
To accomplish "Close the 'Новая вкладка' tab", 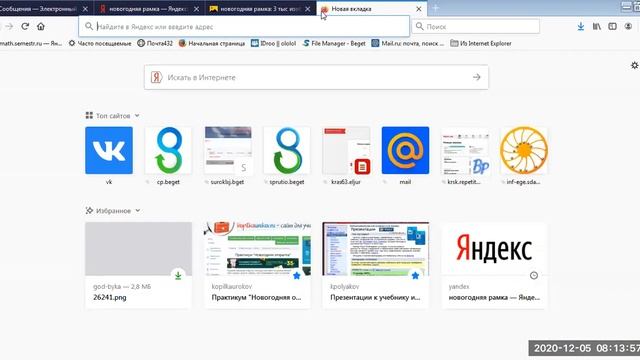I will (418, 9).
